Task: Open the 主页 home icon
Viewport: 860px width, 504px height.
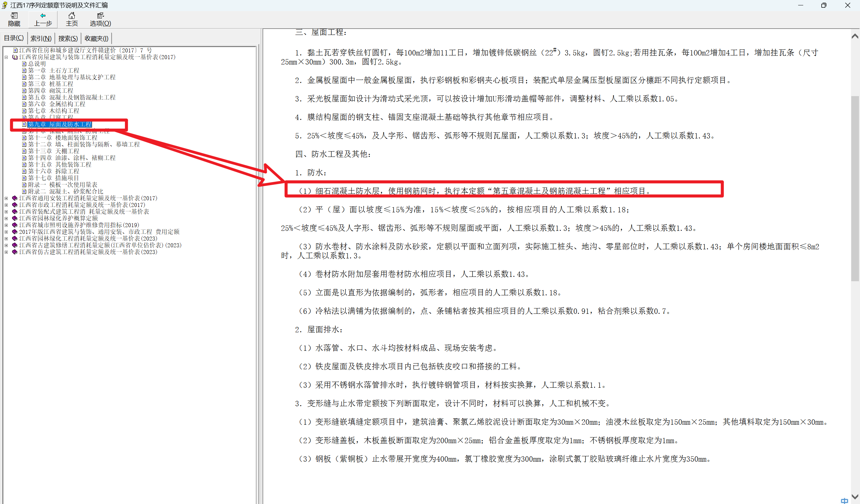Action: click(72, 19)
